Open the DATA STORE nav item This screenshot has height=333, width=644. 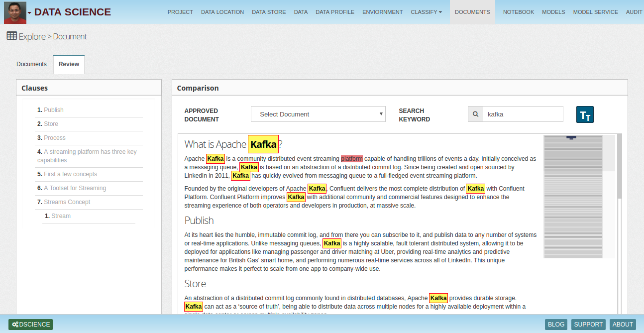point(269,12)
